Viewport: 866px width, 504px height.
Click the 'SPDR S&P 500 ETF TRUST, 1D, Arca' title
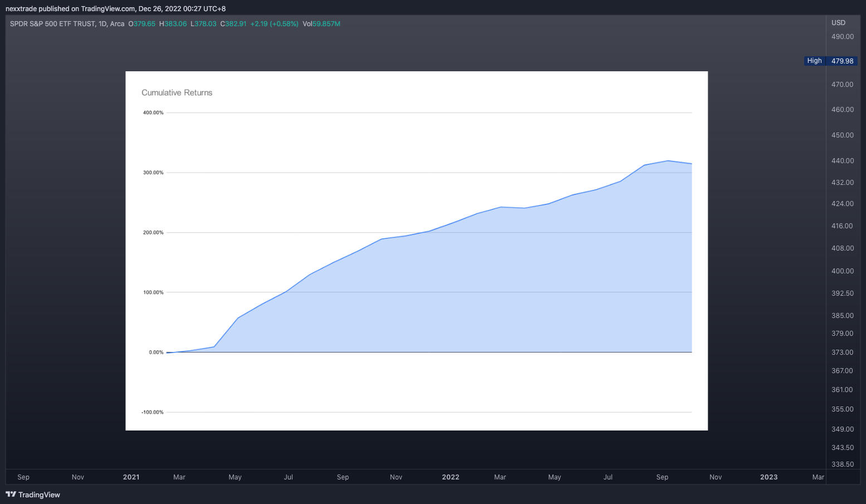click(67, 24)
